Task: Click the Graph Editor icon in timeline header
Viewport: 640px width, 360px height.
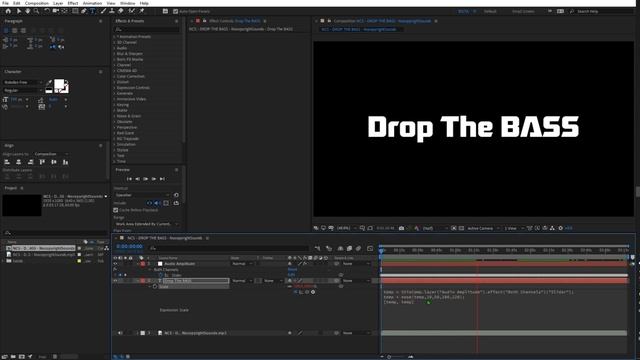Action: (x=370, y=248)
